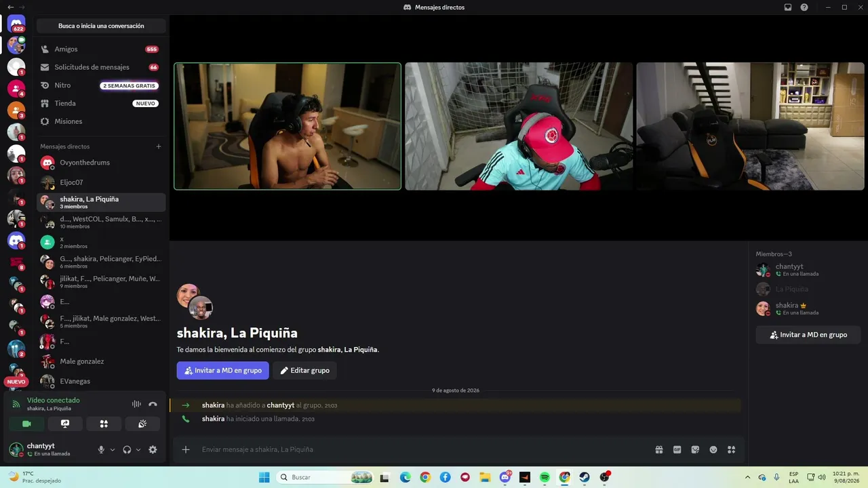
Task: Open GIF picker
Action: 677,449
